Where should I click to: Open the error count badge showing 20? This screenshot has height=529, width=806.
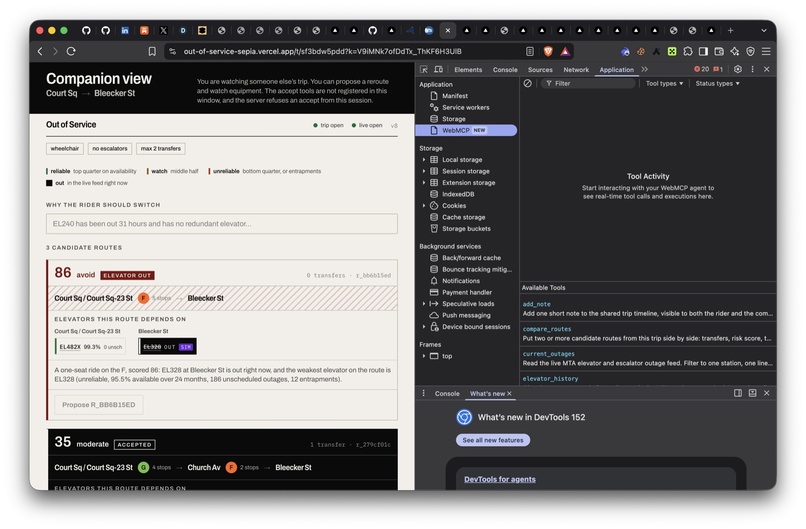click(701, 69)
